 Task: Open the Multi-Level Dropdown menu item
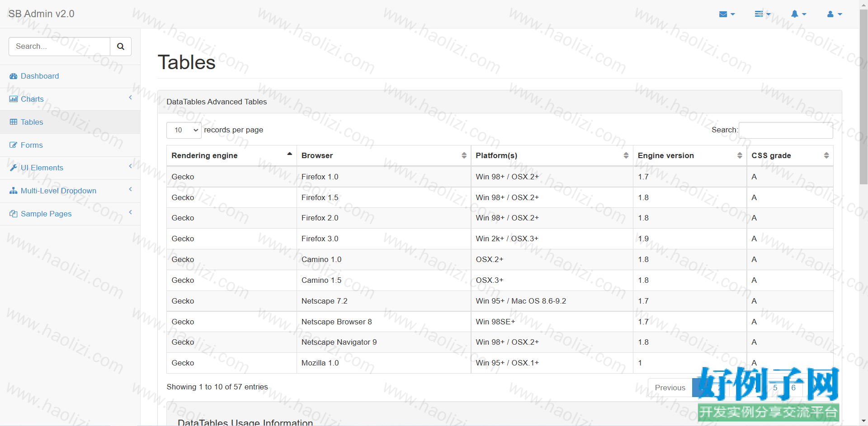(70, 191)
